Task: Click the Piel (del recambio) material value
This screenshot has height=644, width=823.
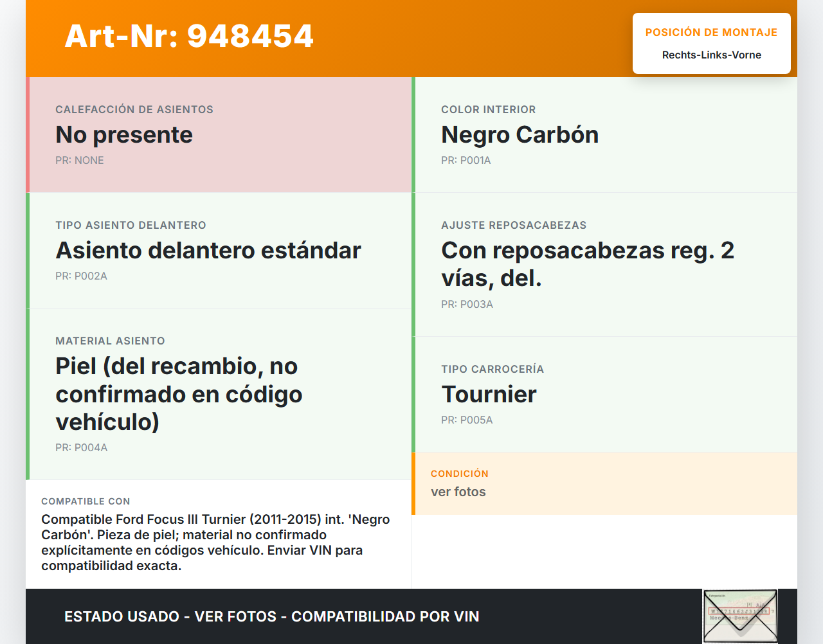Action: click(179, 394)
